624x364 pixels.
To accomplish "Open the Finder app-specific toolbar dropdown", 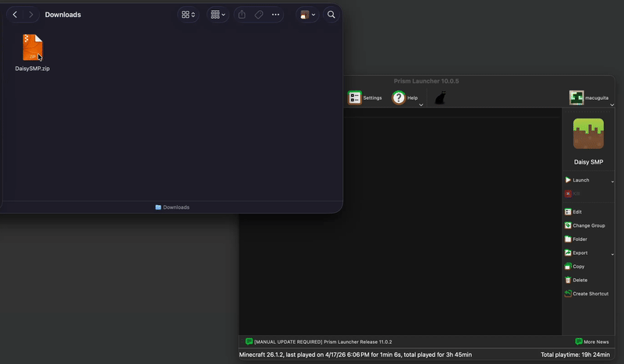I will click(x=308, y=15).
